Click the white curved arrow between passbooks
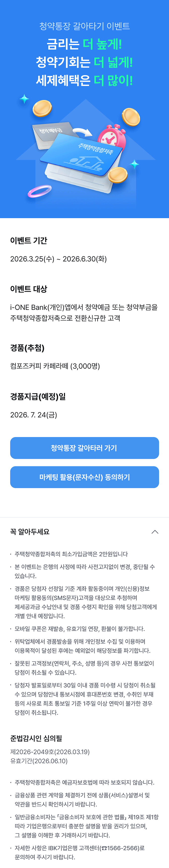The image size is (169, 868). pos(83,132)
